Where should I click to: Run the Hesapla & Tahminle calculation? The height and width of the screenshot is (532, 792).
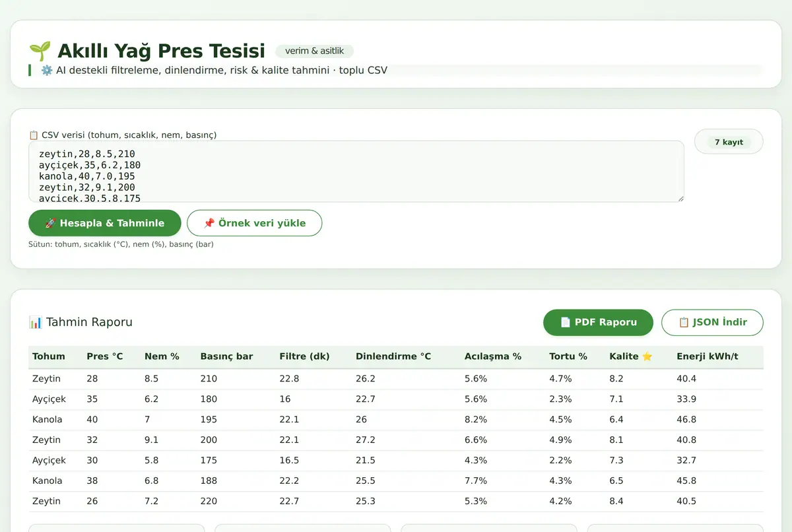click(105, 223)
